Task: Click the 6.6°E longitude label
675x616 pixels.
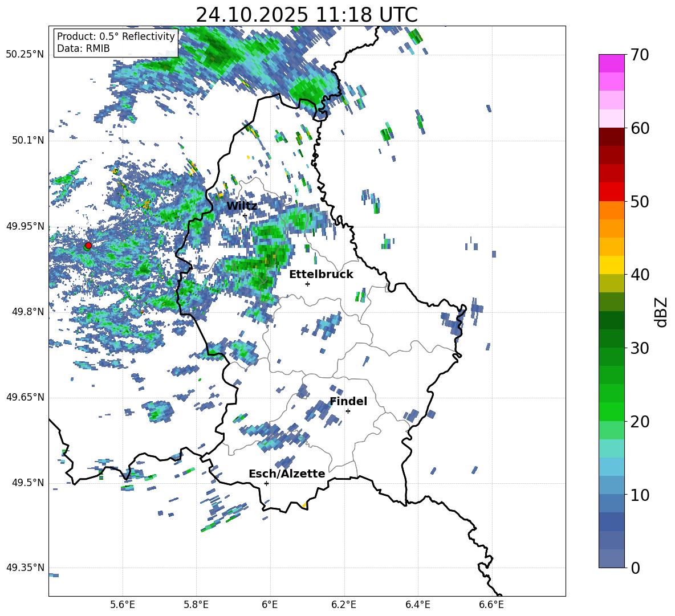Action: pos(491,605)
